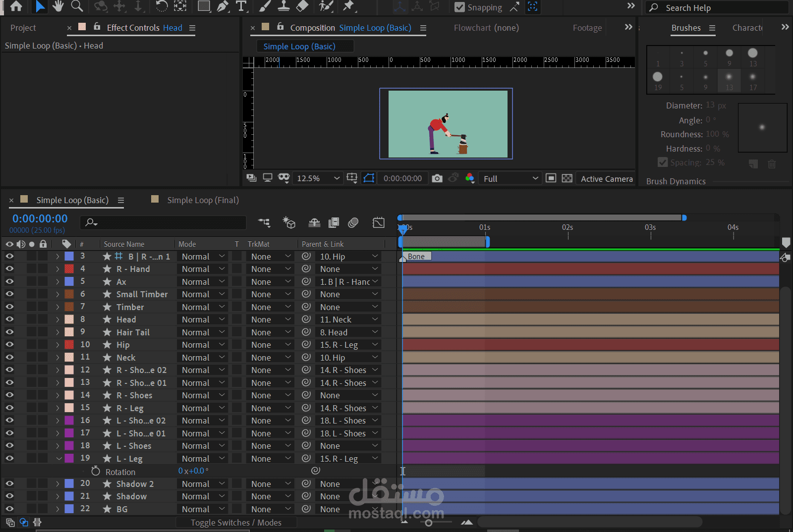
Task: Toggle shy layers icon in timeline
Action: pyautogui.click(x=314, y=223)
